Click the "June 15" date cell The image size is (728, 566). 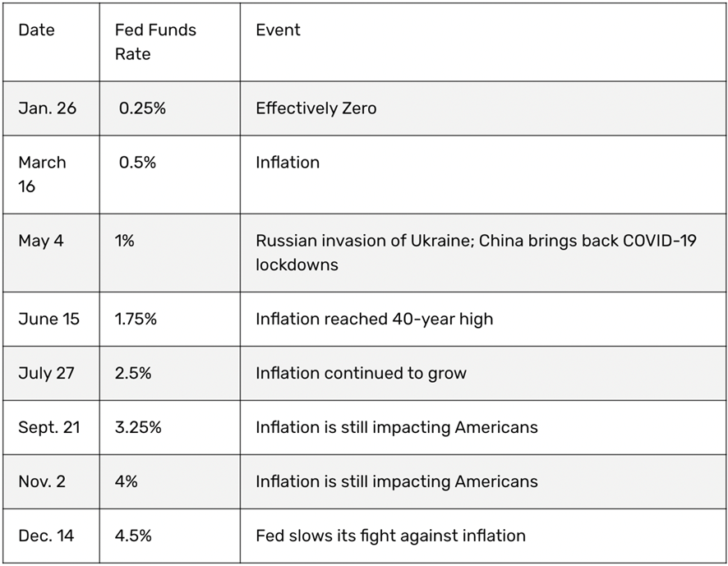[48, 319]
